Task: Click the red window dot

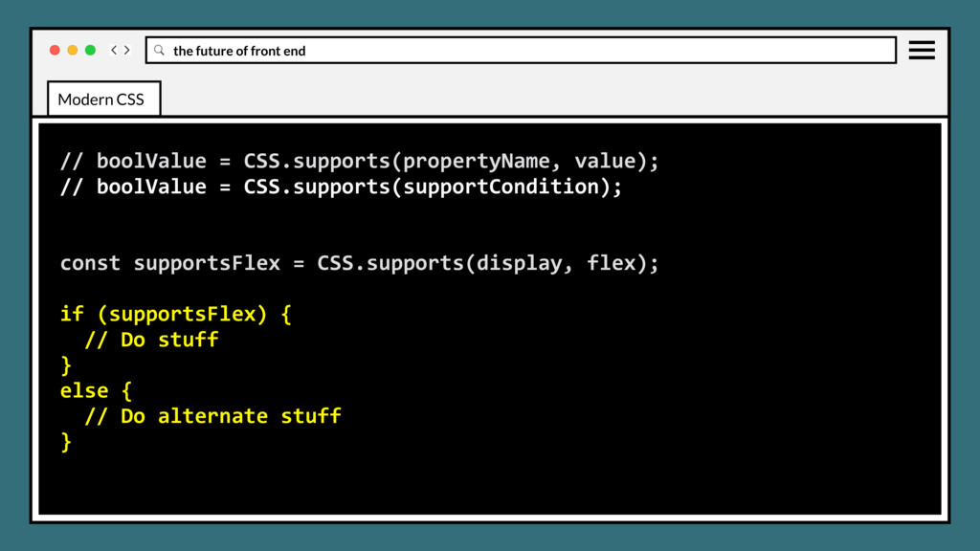Action: point(55,50)
